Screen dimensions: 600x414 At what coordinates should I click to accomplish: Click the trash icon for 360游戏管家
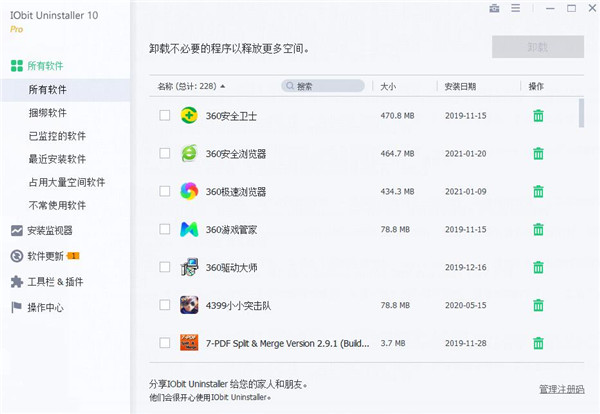[538, 229]
